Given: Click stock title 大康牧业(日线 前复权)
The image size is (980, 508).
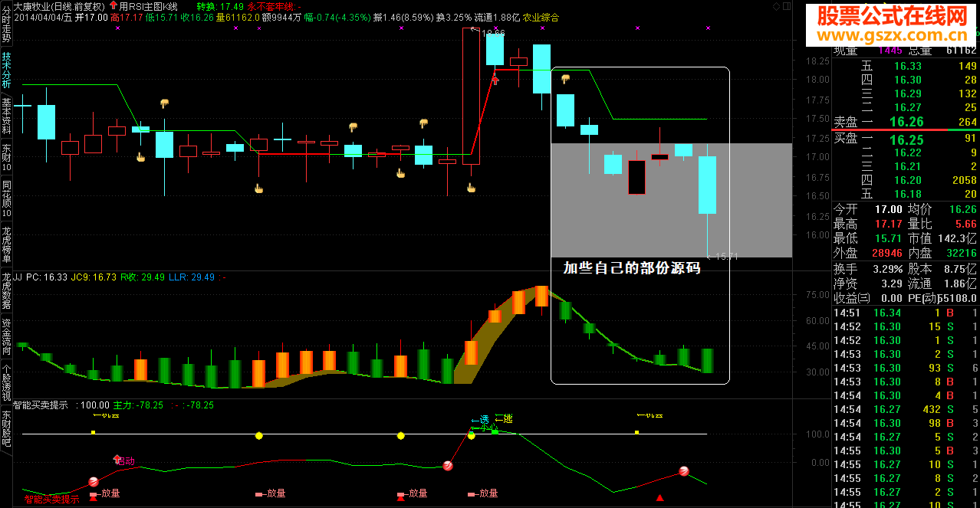Looking at the screenshot, I should tap(59, 6).
